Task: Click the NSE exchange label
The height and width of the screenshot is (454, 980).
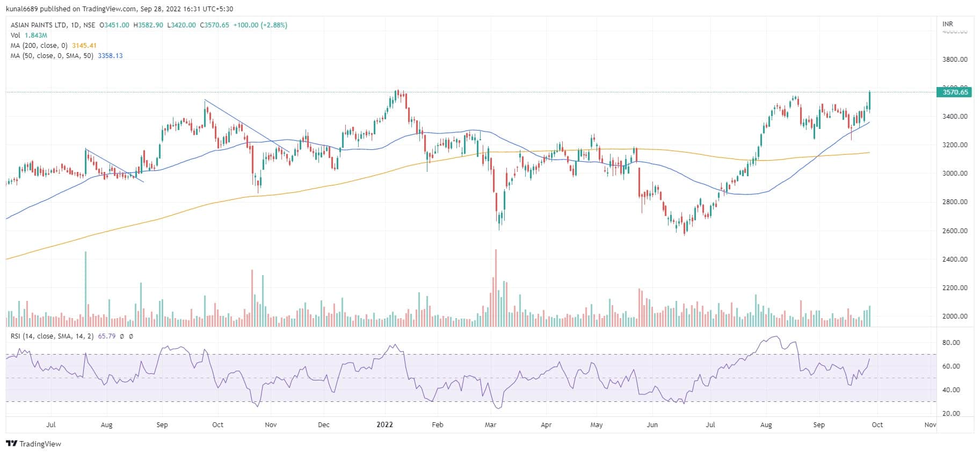Action: 90,25
